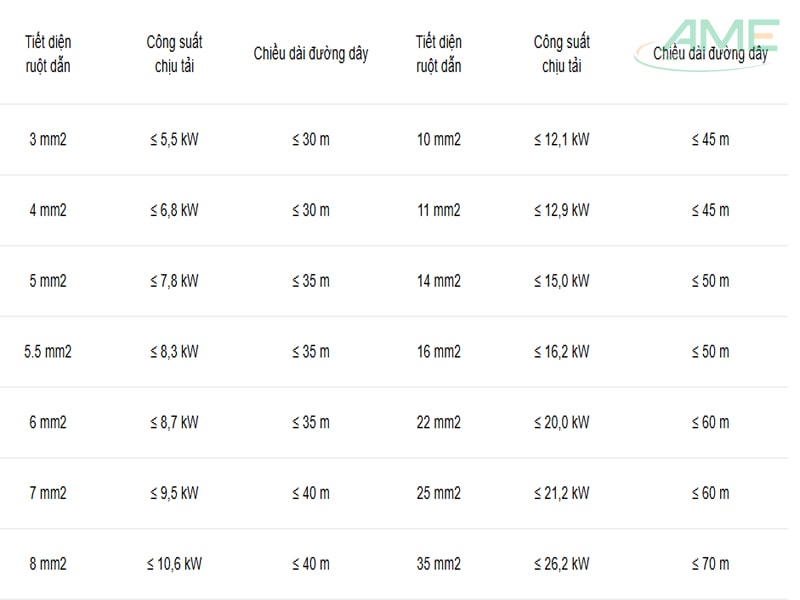This screenshot has width=800, height=600.
Task: Click the 8 mm2 cell
Action: [x=48, y=564]
